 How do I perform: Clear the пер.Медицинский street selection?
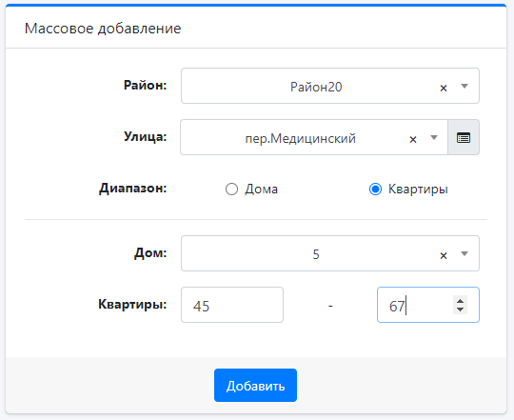413,140
